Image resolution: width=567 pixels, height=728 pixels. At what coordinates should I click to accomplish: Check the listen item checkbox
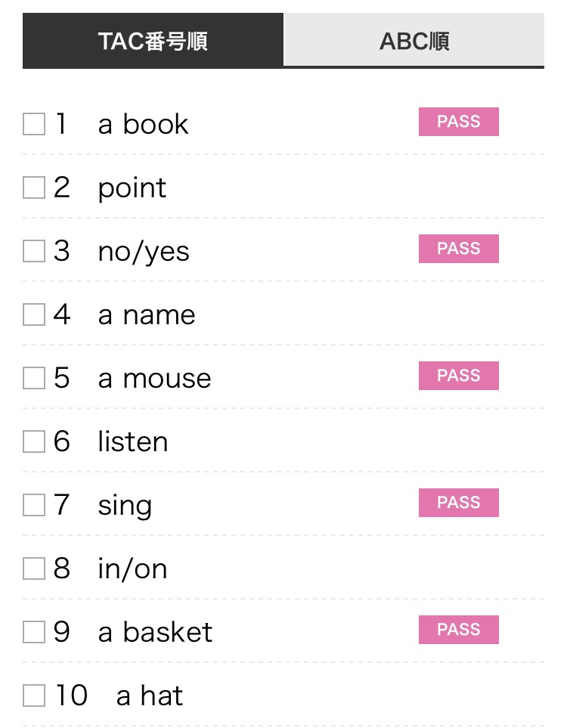[x=34, y=441]
